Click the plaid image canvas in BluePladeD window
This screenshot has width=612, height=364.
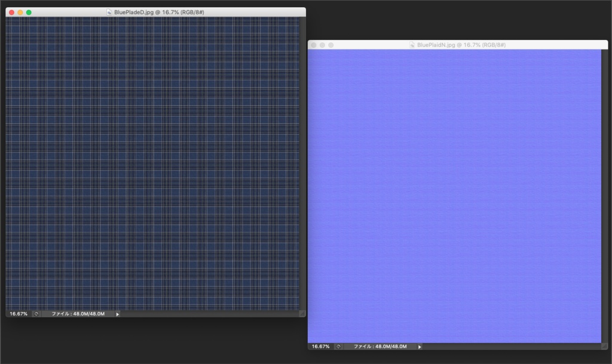(152, 163)
